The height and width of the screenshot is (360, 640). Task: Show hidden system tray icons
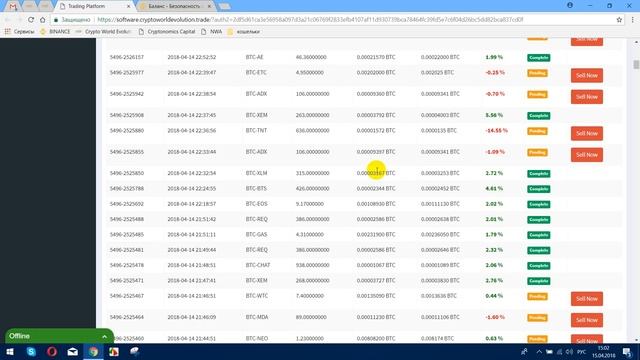tap(539, 352)
